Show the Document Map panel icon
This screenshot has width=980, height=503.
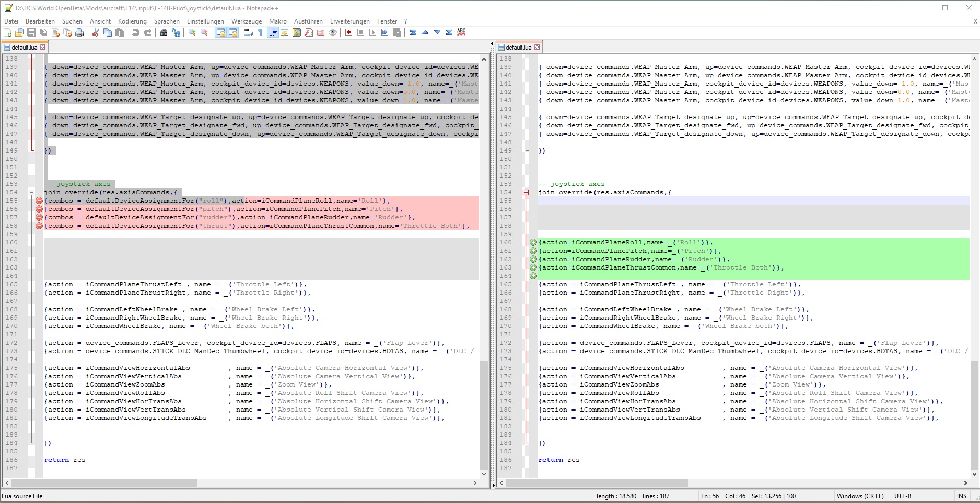297,32
